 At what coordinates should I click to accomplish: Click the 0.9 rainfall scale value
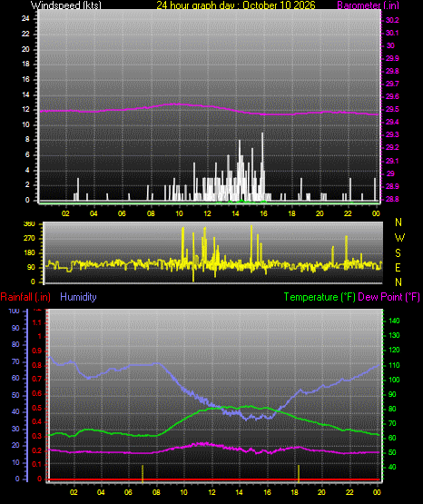pyautogui.click(x=37, y=351)
